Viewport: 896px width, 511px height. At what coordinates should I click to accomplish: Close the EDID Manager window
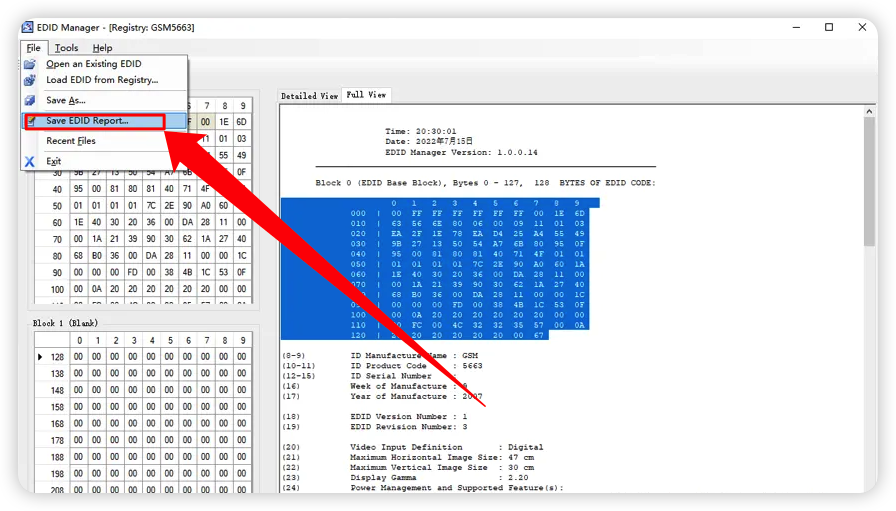pos(862,27)
